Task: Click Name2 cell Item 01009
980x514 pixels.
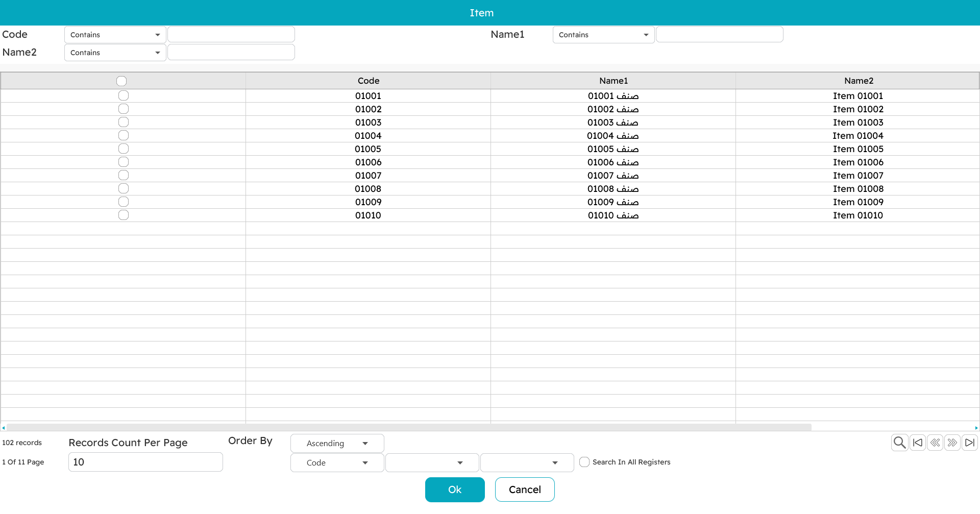Action: [x=858, y=202]
